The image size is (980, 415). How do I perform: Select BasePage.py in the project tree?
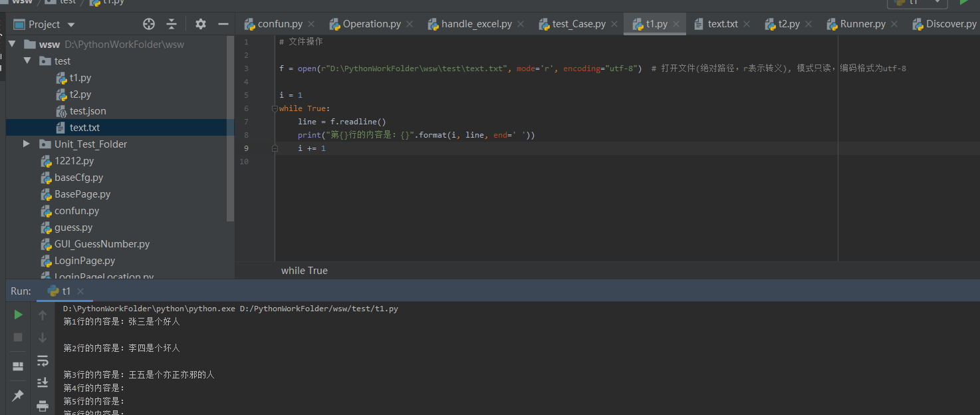pos(82,194)
